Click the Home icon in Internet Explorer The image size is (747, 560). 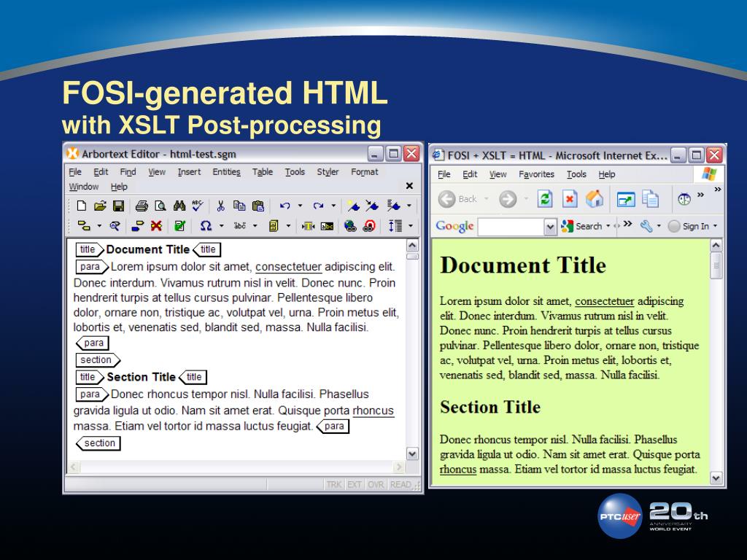tap(594, 198)
